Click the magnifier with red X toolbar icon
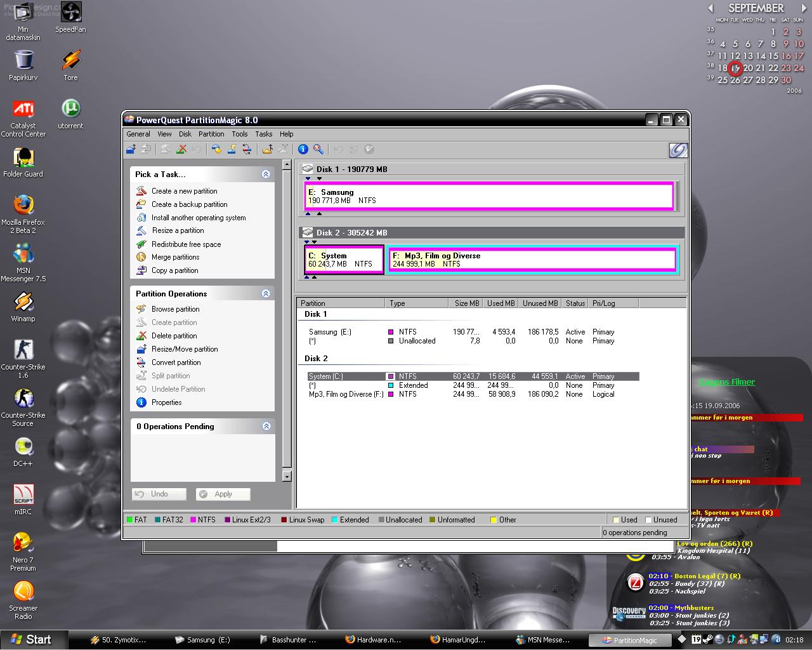Image resolution: width=812 pixels, height=650 pixels. pos(318,149)
